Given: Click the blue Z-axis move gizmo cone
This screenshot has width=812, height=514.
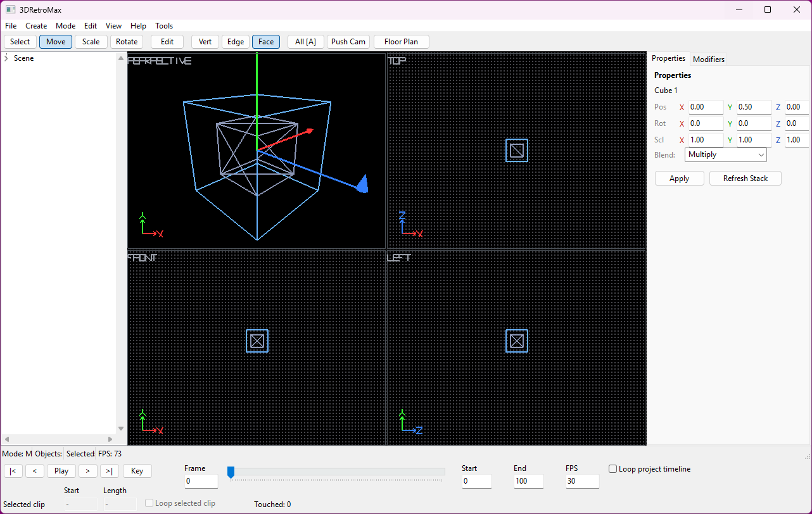Looking at the screenshot, I should (x=362, y=184).
